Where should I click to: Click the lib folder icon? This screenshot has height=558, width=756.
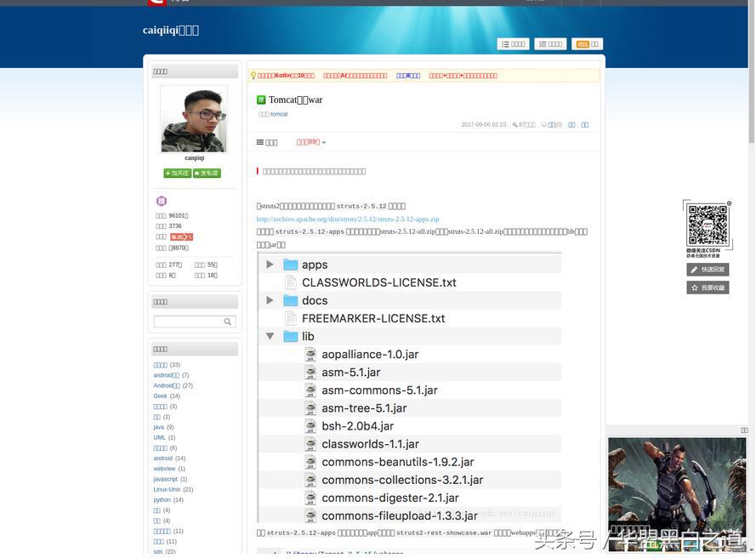click(291, 336)
